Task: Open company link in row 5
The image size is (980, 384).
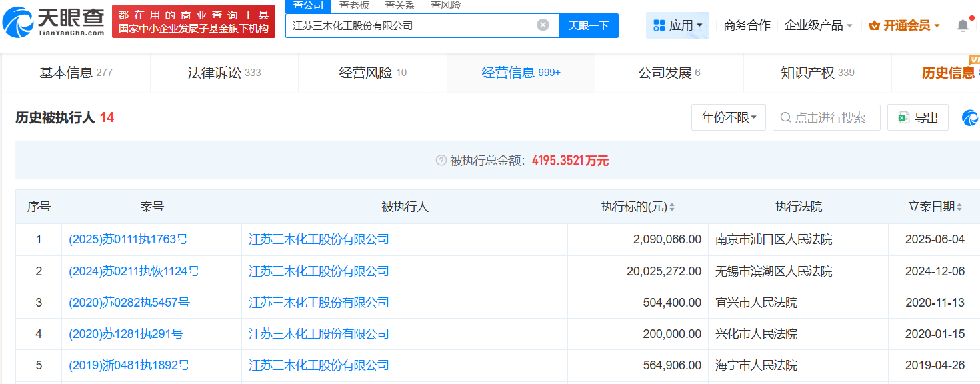Action: pyautogui.click(x=319, y=365)
